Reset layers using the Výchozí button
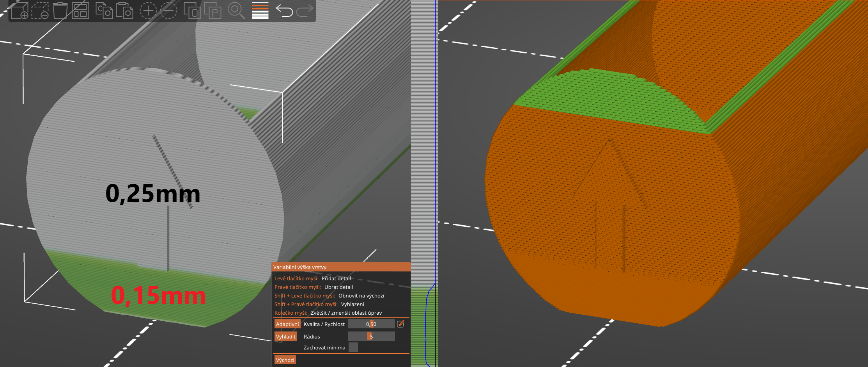This screenshot has height=367, width=868. [285, 360]
